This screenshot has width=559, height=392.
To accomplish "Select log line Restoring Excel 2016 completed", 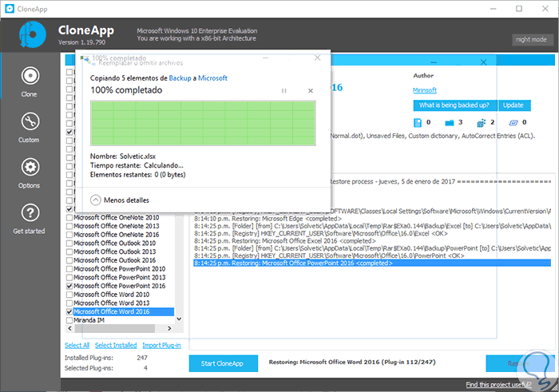I will (285, 241).
